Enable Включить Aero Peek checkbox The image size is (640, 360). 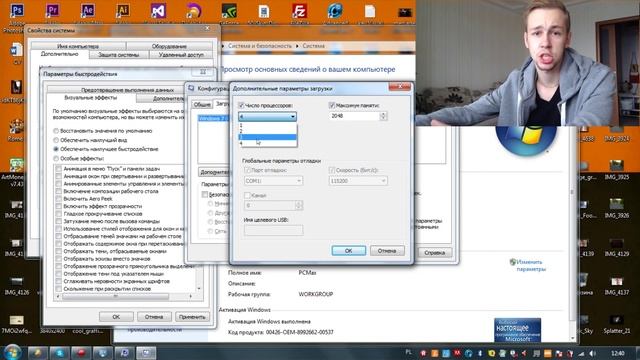pyautogui.click(x=59, y=199)
